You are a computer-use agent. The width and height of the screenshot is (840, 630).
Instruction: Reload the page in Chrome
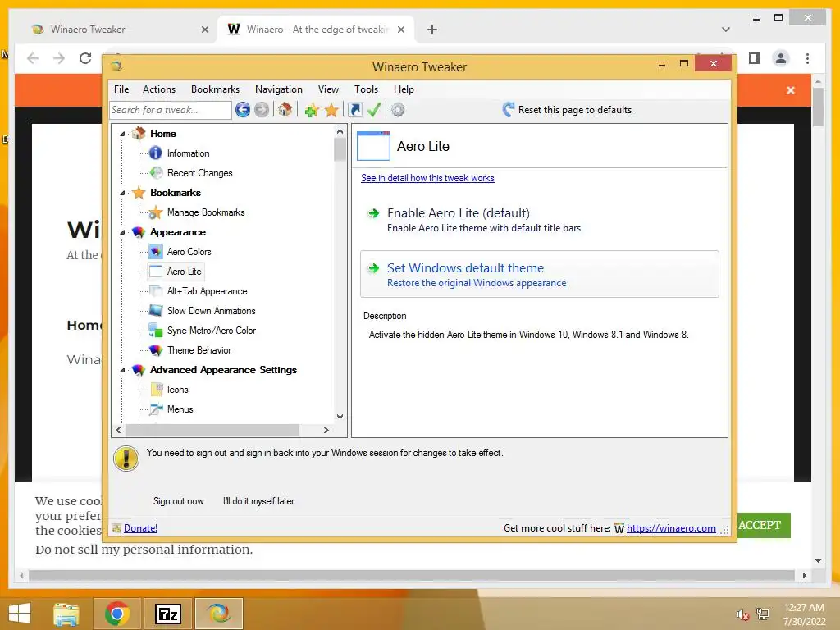[x=85, y=58]
